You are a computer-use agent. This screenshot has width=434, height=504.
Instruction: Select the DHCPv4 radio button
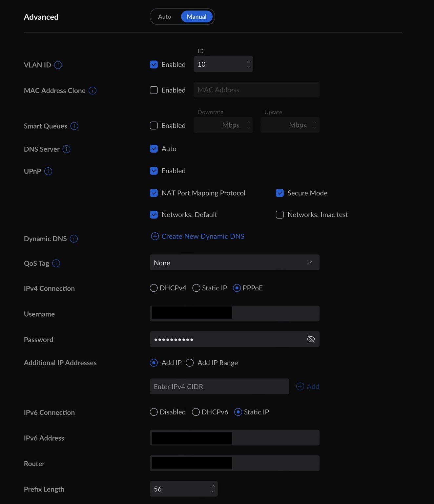[x=154, y=288]
